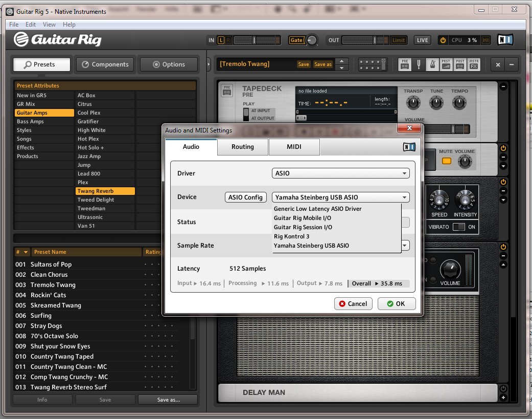532x419 pixels.
Task: Confirm the audio settings with OK
Action: [x=396, y=303]
